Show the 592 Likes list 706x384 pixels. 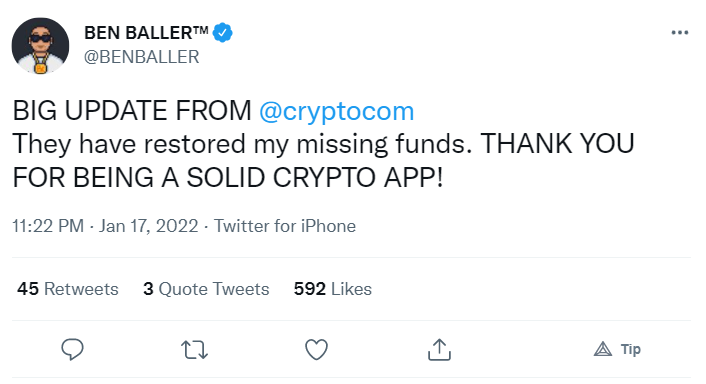(x=333, y=289)
